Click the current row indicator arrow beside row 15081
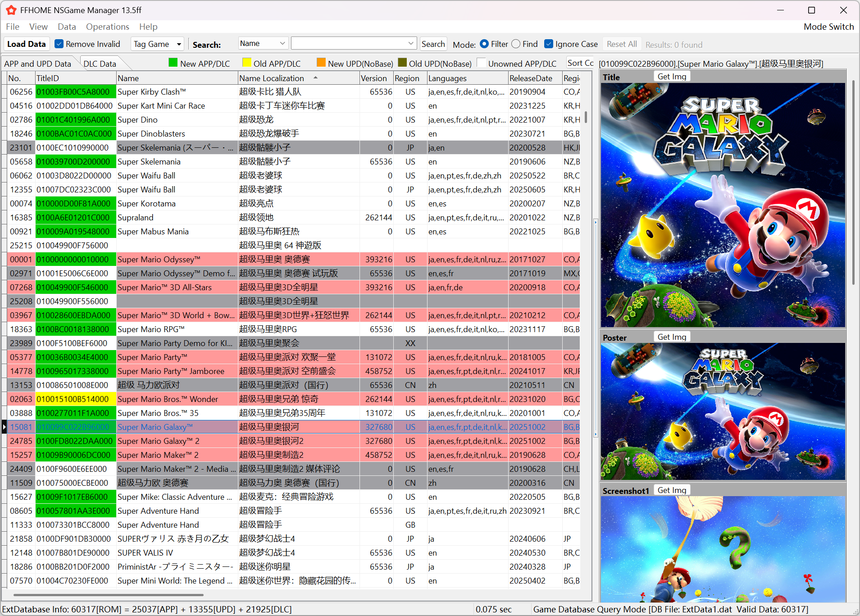The image size is (860, 616). tap(4, 427)
